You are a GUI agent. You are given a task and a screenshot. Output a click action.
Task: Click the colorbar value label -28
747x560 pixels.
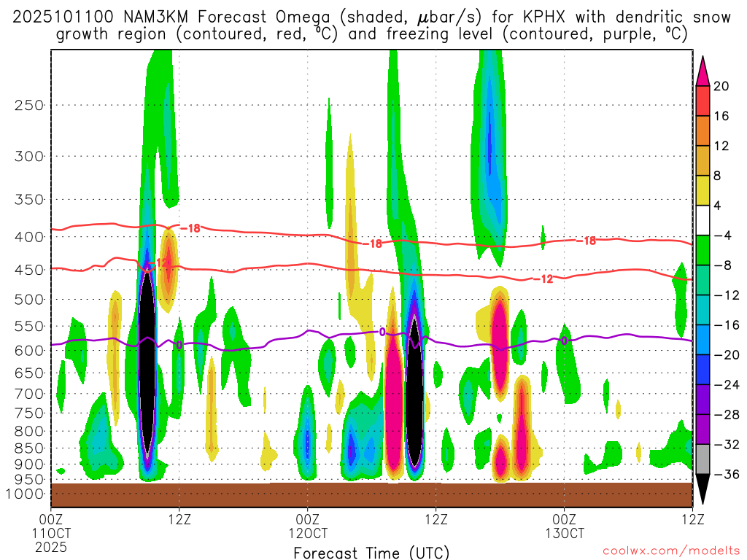pos(726,415)
